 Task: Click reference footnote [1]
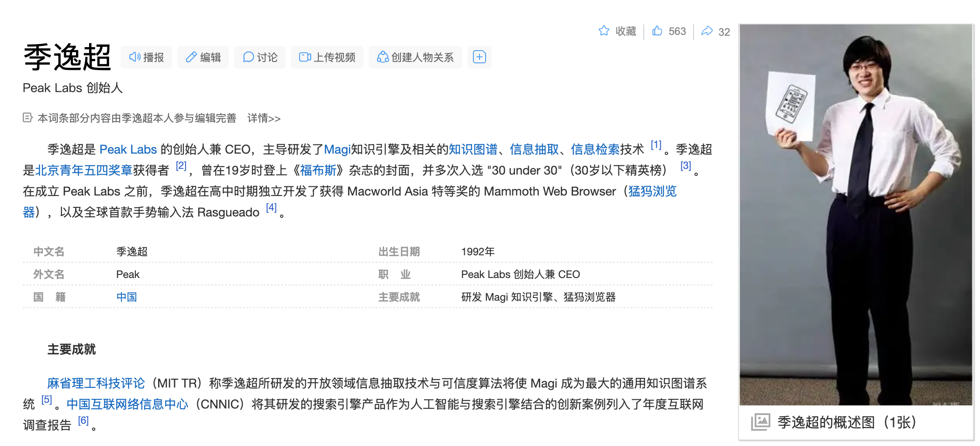[656, 145]
